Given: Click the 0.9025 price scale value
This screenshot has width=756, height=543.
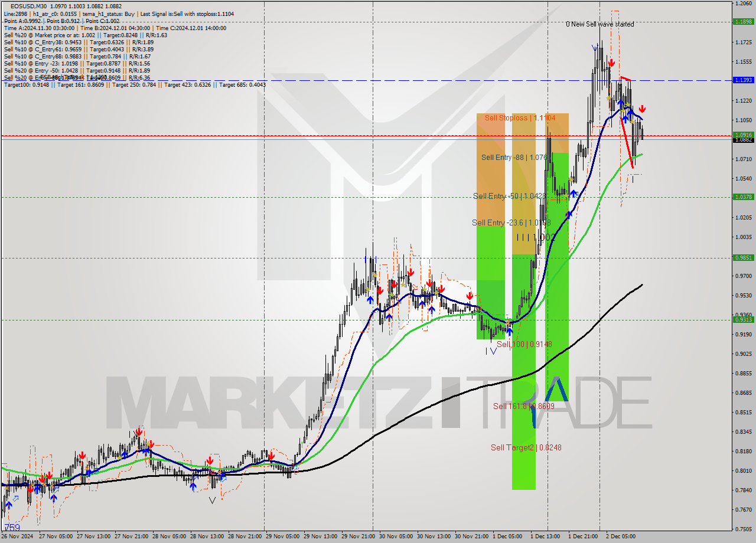Looking at the screenshot, I should [743, 354].
